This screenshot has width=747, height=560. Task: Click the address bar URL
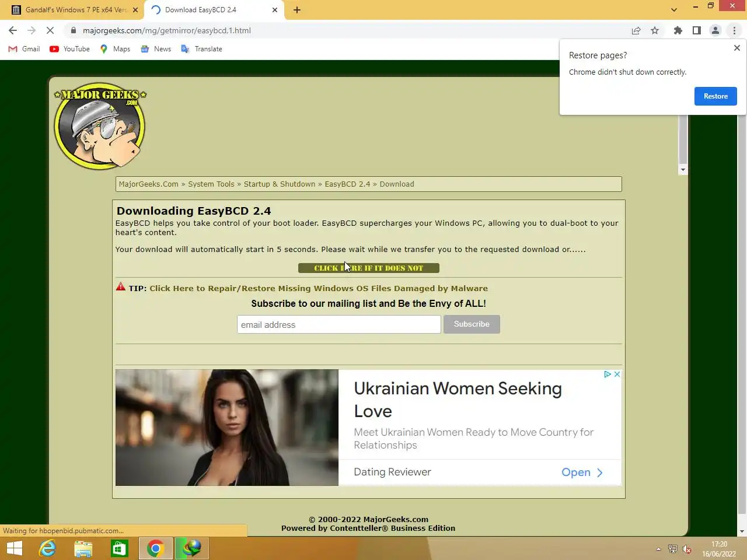click(x=167, y=30)
